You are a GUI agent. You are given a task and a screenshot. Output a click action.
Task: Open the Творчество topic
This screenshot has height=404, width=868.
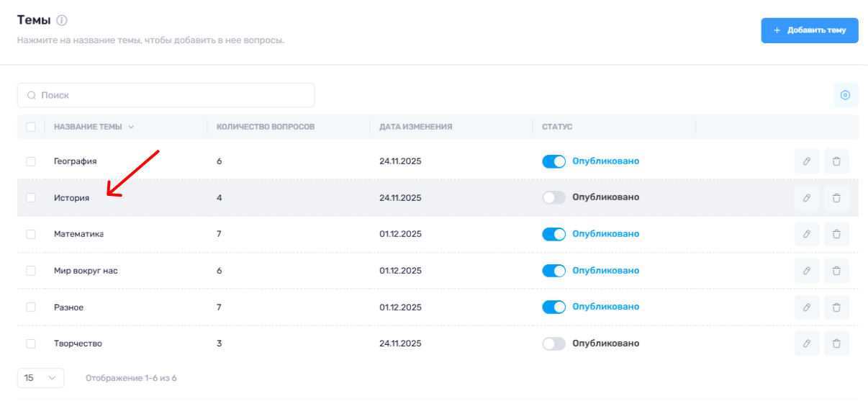tap(78, 344)
